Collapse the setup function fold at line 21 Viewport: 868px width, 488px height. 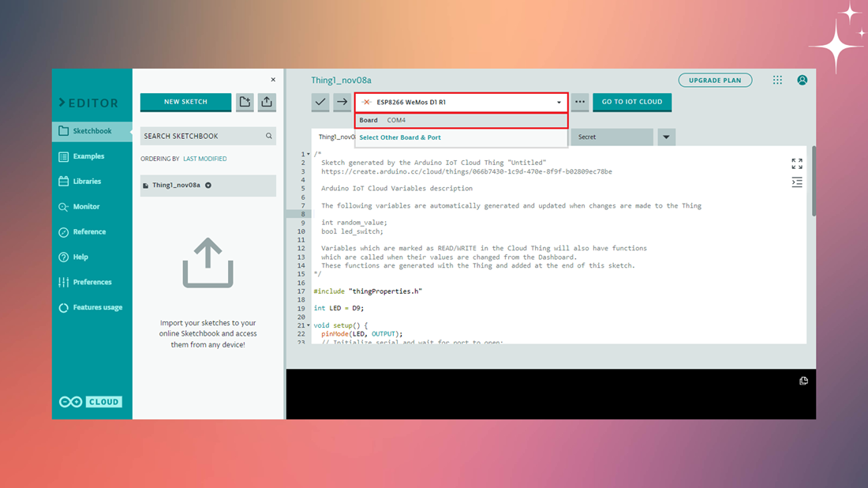[309, 325]
